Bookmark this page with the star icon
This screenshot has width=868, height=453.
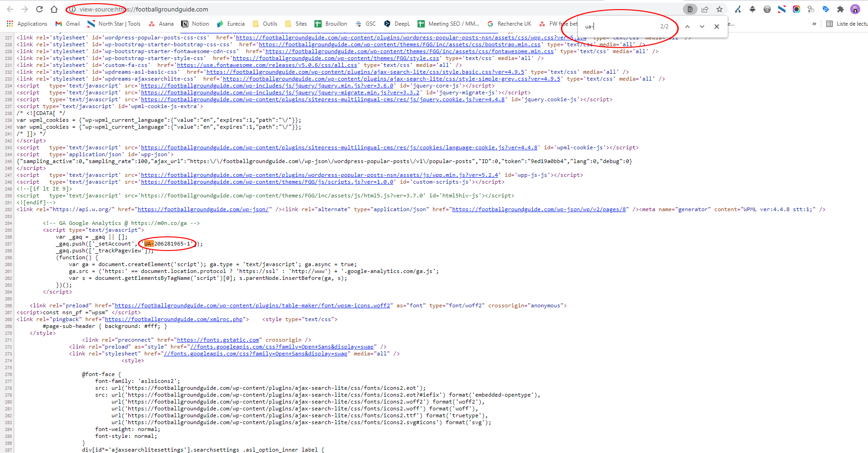[720, 9]
